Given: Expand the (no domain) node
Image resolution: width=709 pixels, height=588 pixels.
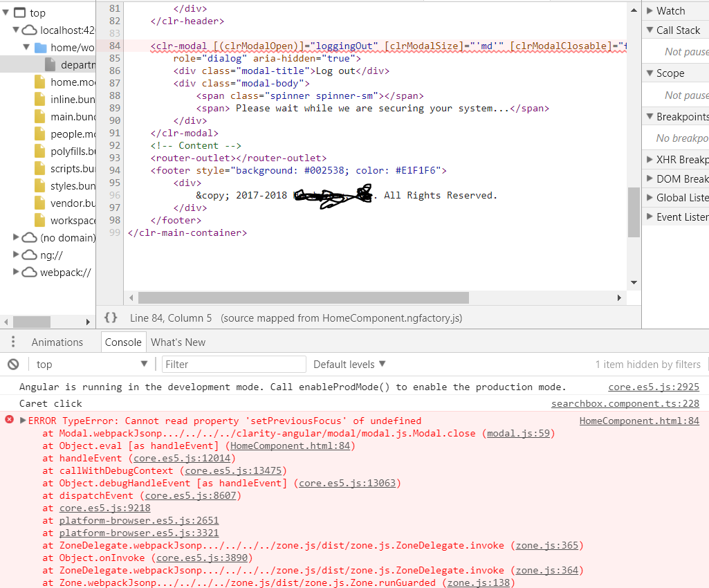Looking at the screenshot, I should click(16, 237).
